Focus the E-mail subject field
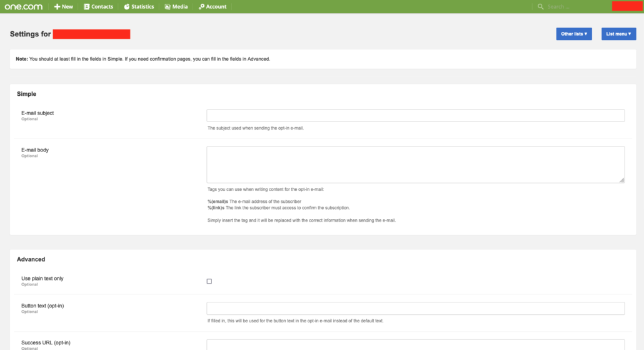Viewport: 644px width, 350px height. point(416,116)
